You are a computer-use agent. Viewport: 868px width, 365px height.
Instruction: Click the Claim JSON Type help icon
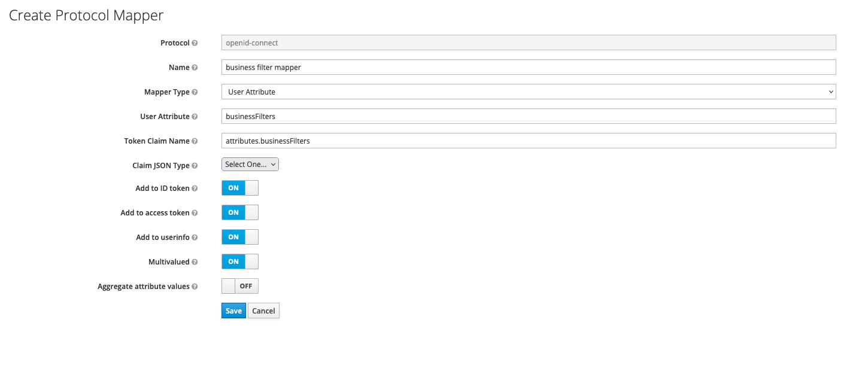[195, 166]
